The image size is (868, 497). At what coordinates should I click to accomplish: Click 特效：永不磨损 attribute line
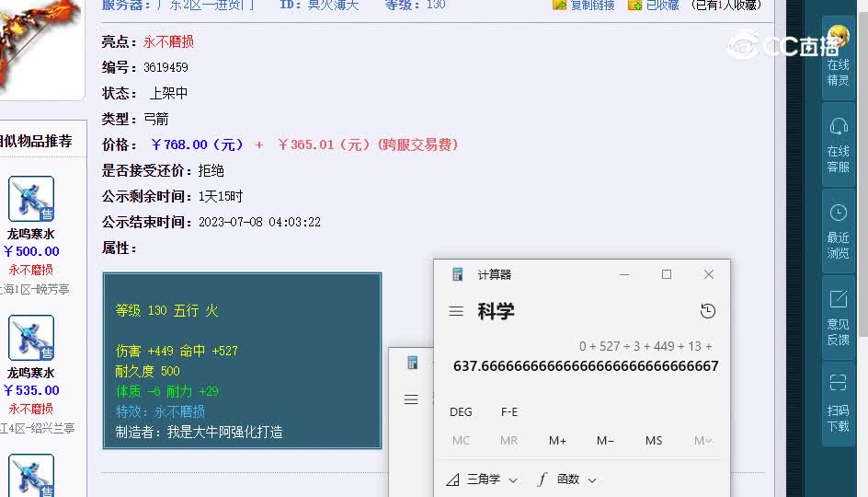point(160,411)
